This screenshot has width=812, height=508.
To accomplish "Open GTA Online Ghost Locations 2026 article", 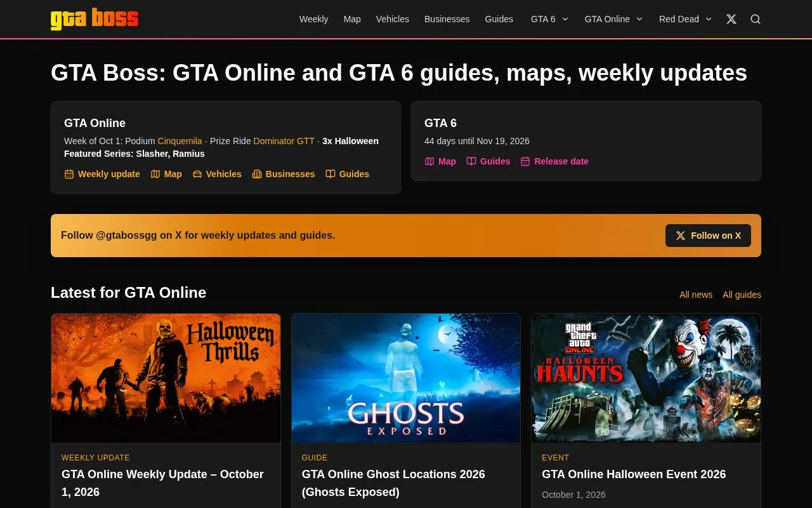I will tap(393, 483).
